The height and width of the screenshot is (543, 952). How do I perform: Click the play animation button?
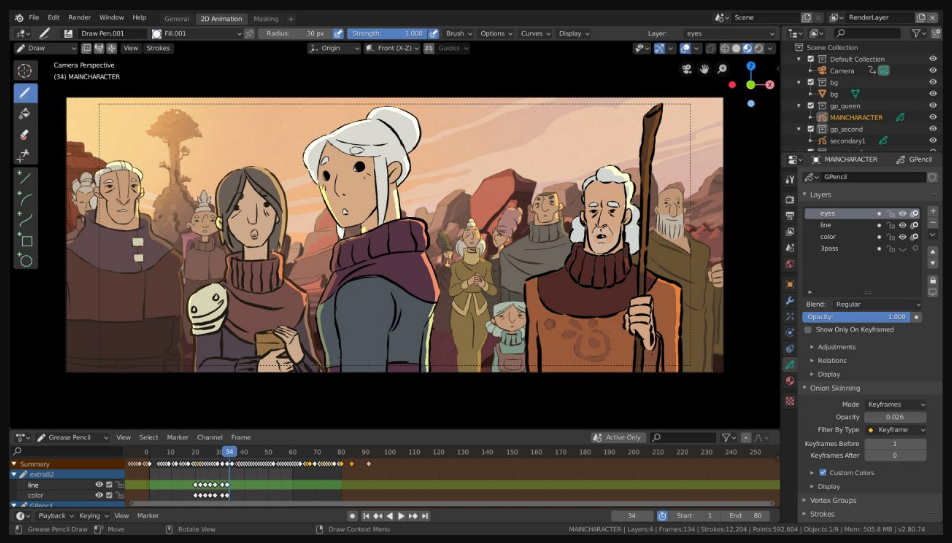[401, 516]
